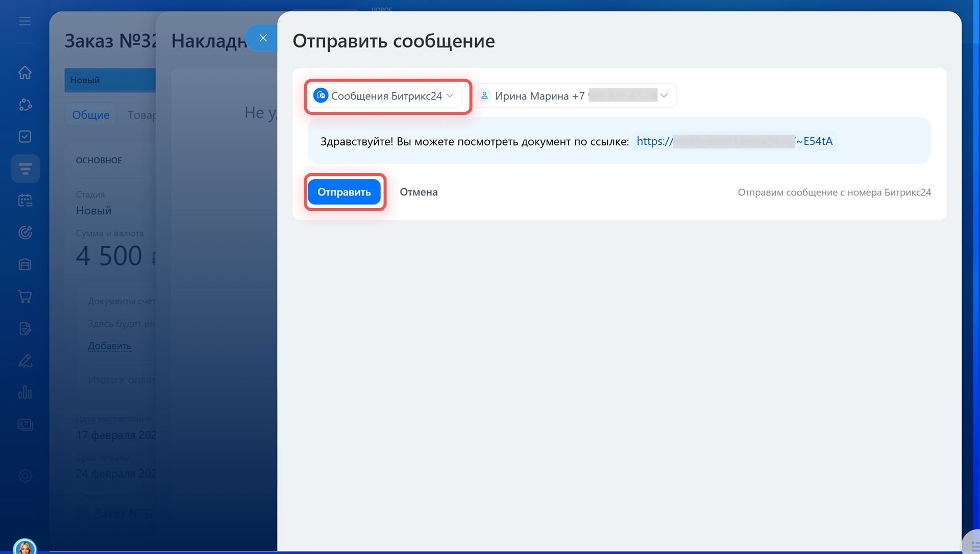The image size is (980, 554).
Task: Open the CRM funnel icon in sidebar
Action: 25,168
